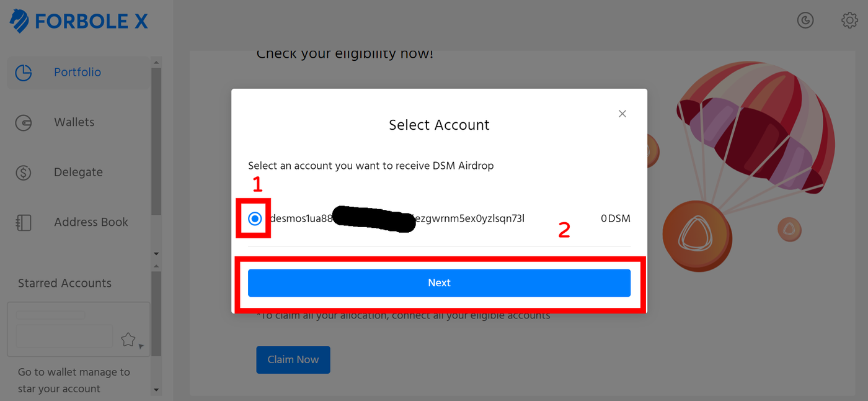
Task: Close the Select Account dialog
Action: click(x=622, y=114)
